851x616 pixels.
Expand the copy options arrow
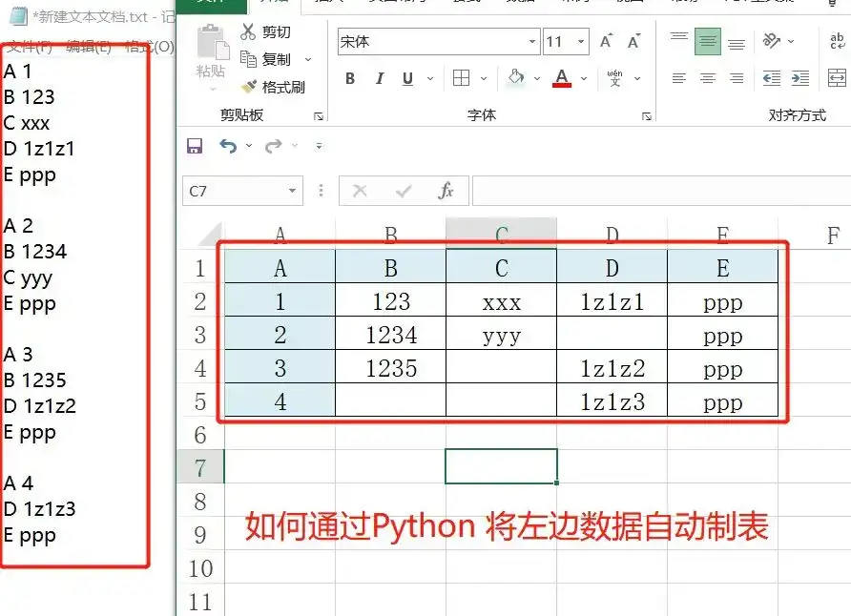pyautogui.click(x=308, y=59)
